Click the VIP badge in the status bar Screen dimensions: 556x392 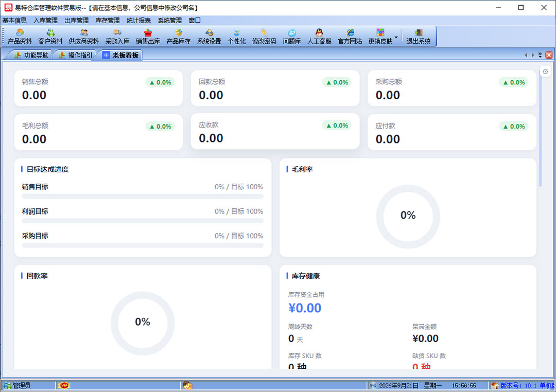coord(64,385)
